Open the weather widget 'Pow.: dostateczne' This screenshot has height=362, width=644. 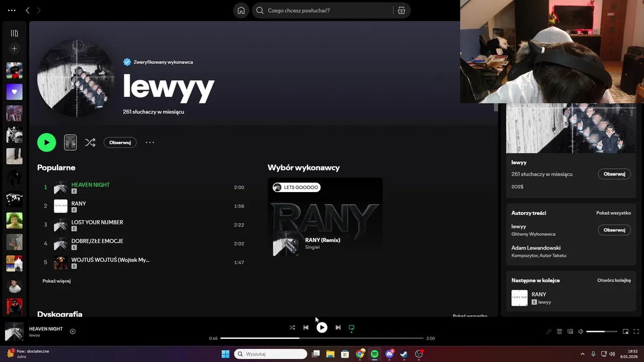28,353
